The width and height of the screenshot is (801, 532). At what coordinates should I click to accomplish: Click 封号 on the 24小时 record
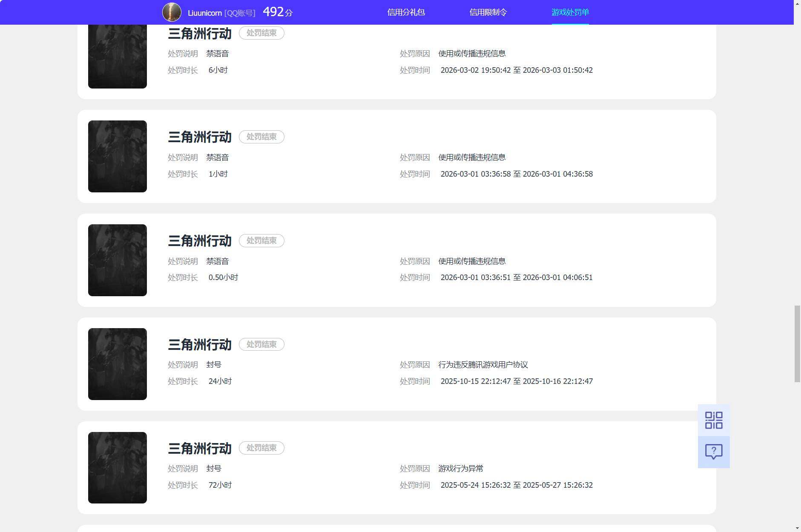[x=214, y=365]
